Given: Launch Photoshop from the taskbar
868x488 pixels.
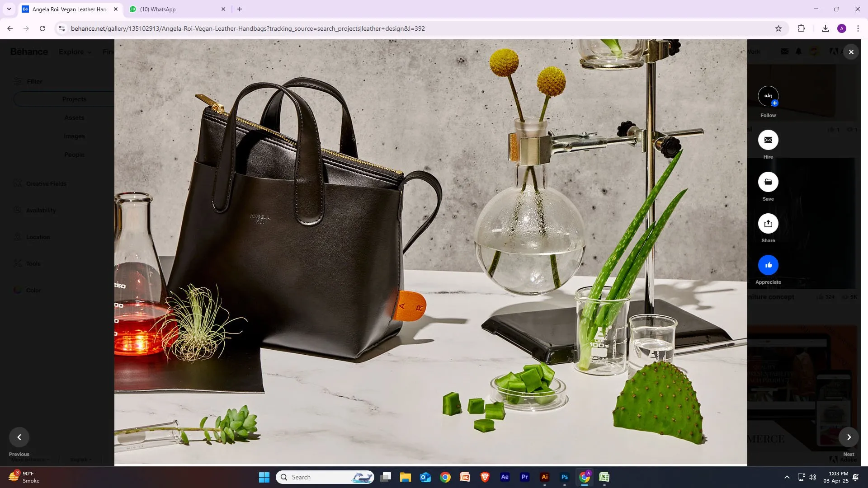Looking at the screenshot, I should coord(564,477).
